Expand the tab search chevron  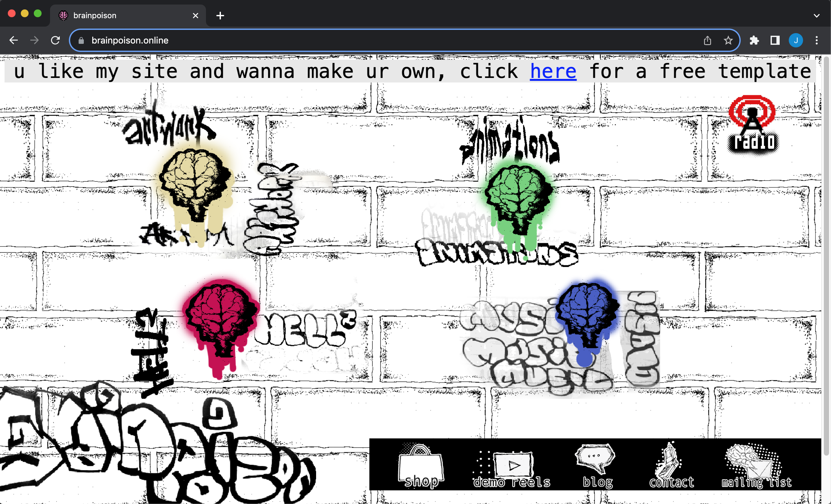[816, 16]
